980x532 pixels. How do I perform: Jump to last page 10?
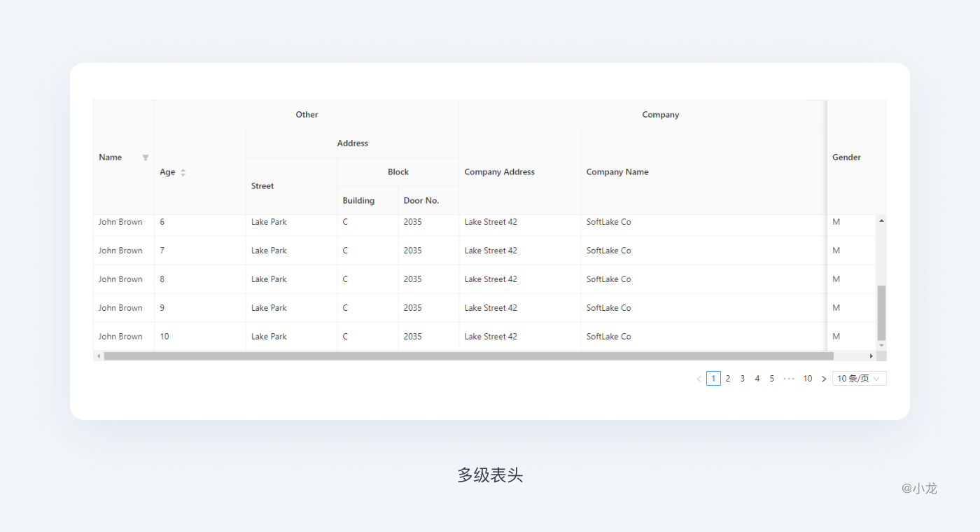click(x=807, y=379)
